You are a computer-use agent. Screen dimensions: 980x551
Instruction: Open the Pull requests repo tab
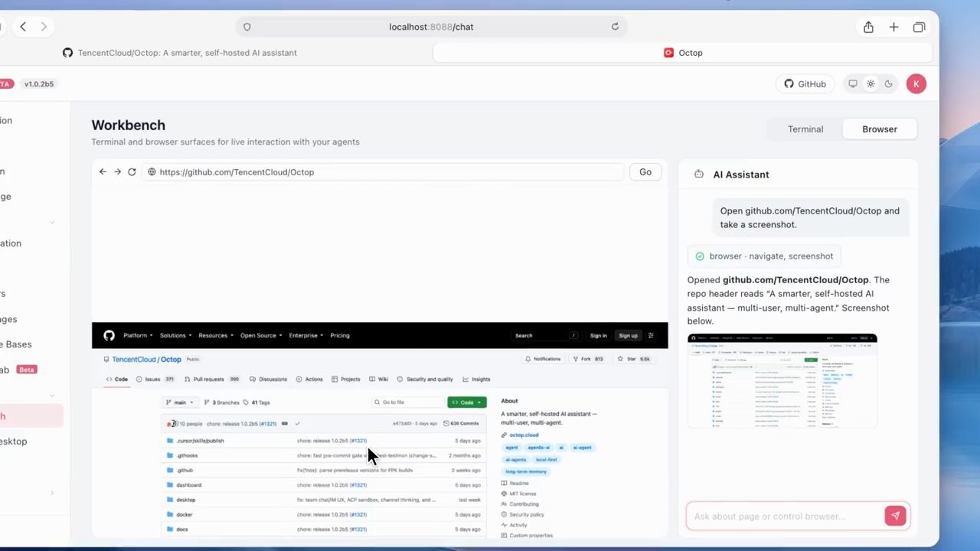click(213, 379)
